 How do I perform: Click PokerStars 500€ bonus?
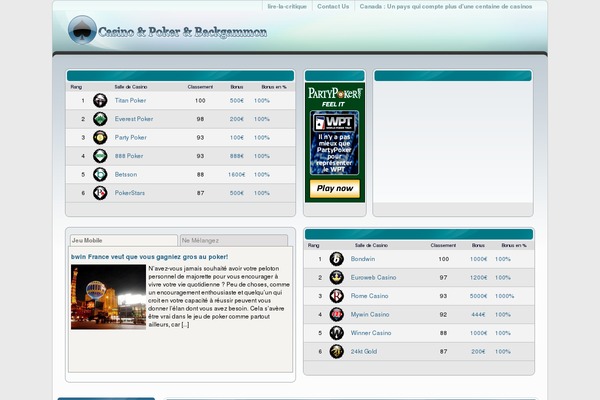236,193
